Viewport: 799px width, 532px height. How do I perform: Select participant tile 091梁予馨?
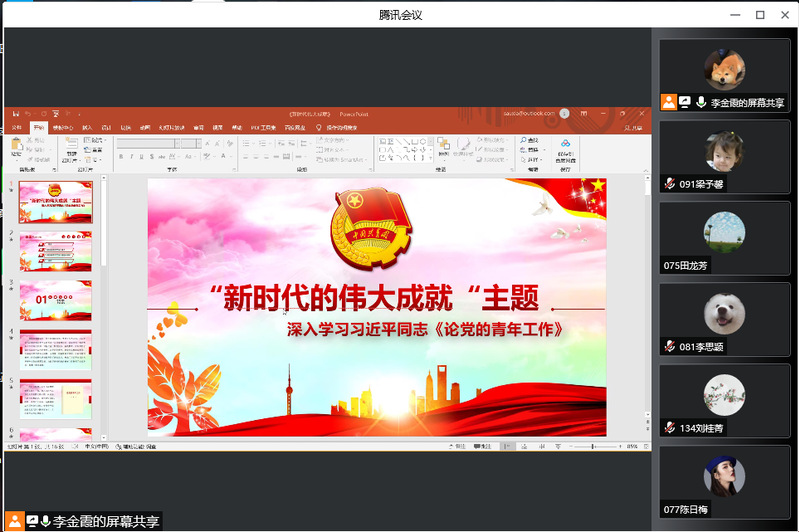click(x=724, y=157)
